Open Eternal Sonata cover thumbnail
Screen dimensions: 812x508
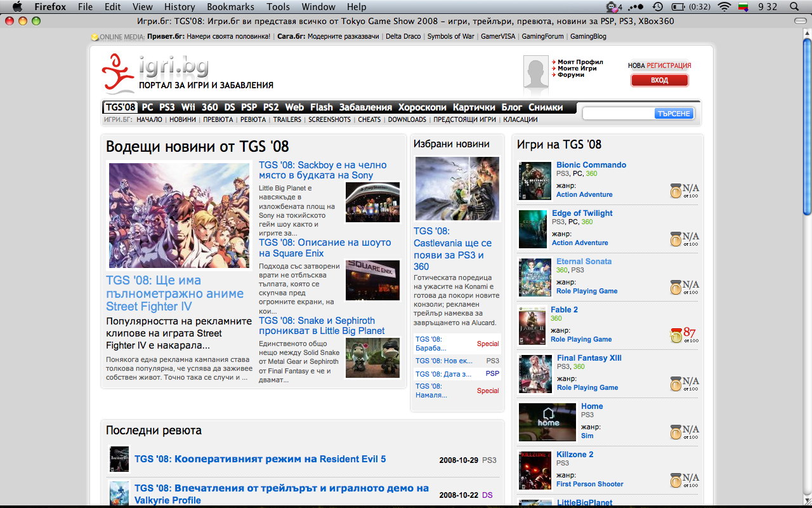click(x=535, y=277)
